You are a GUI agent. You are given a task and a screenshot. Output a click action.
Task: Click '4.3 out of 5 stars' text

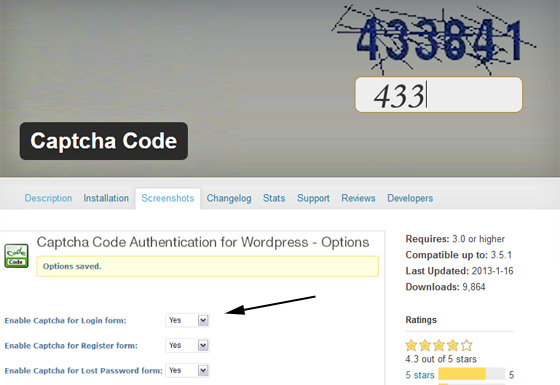tap(441, 359)
